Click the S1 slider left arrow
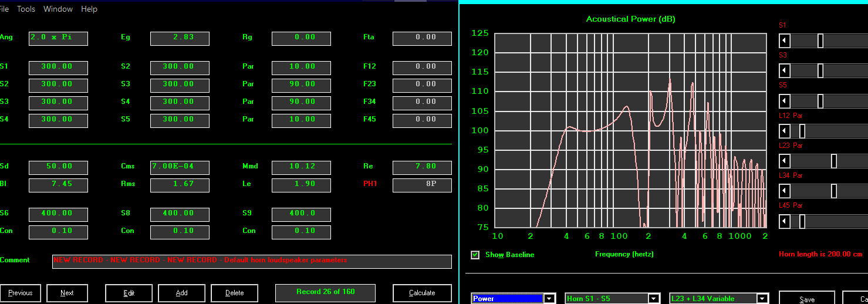Viewport: 868px width, 304px height. click(784, 40)
